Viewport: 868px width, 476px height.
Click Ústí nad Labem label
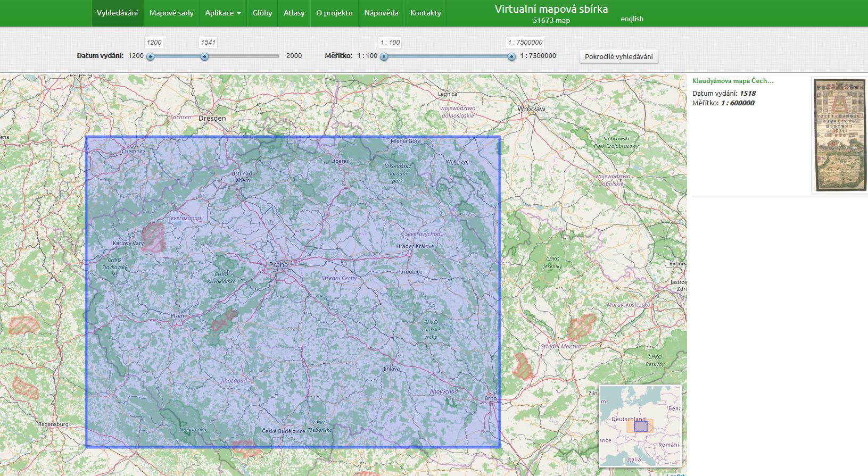coord(242,177)
